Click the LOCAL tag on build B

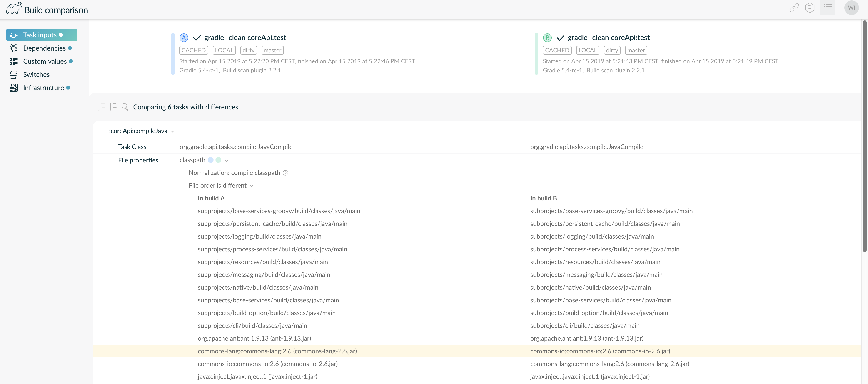(x=588, y=50)
